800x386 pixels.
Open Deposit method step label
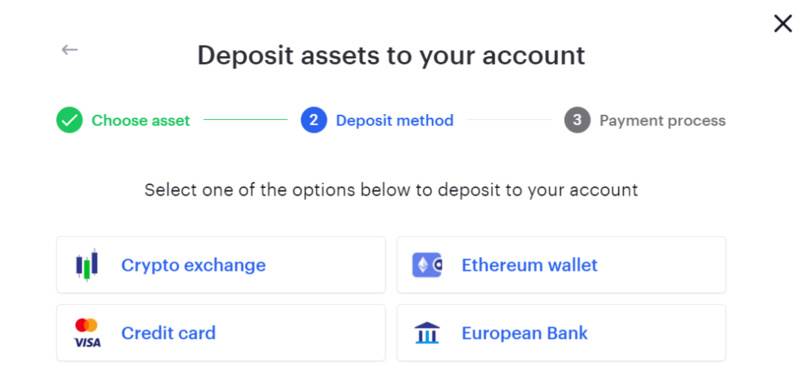(394, 120)
